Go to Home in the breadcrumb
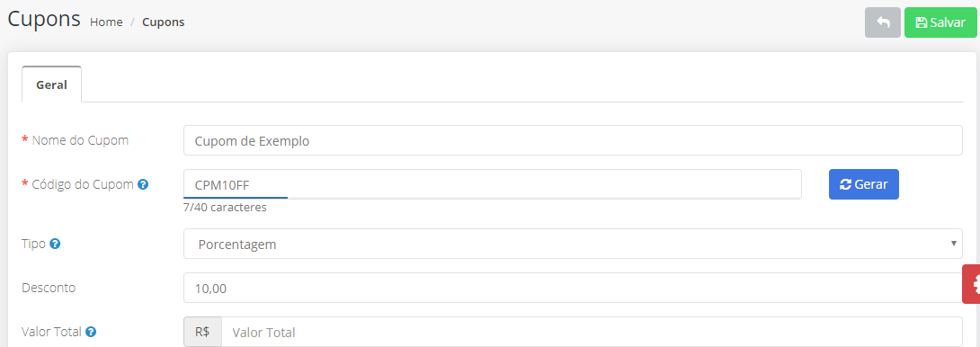 [106, 22]
